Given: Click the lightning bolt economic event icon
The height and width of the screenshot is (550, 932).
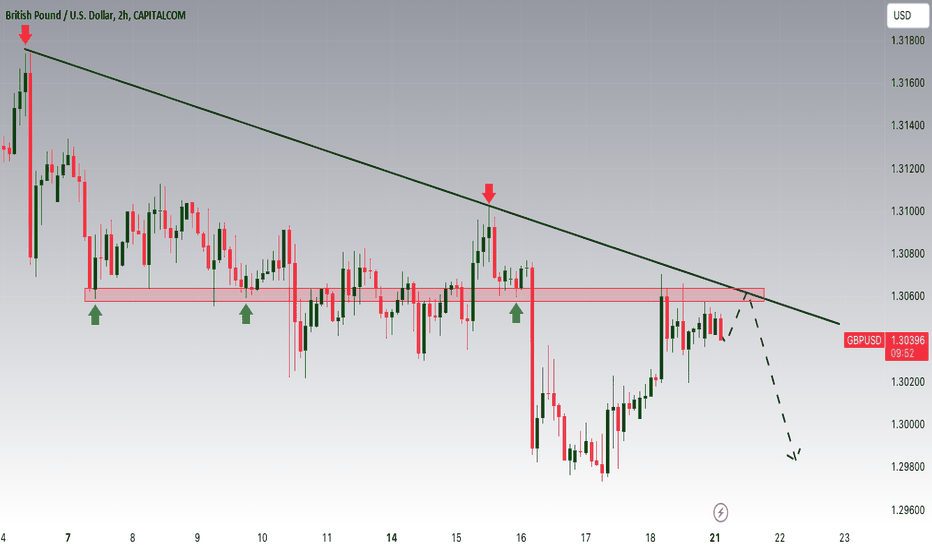Looking at the screenshot, I should (720, 512).
